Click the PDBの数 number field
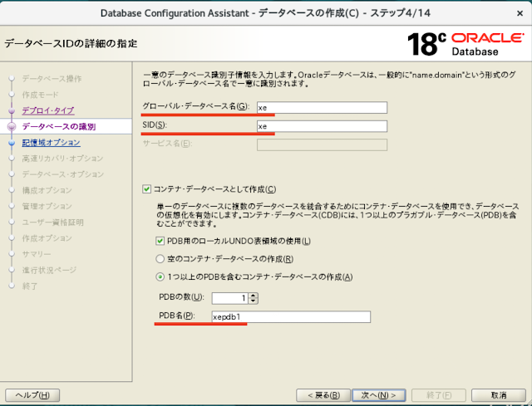532x406 pixels. pyautogui.click(x=230, y=298)
